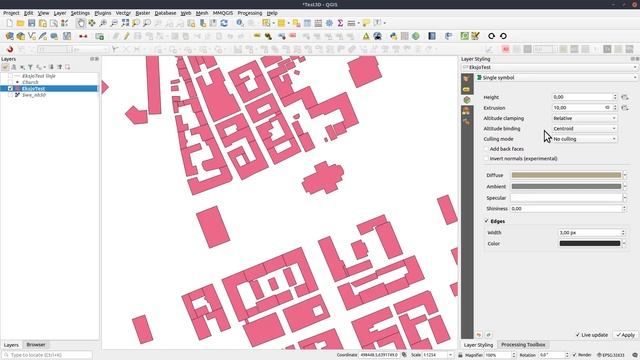Click the Statistical Summary sigma icon
640x360 pixels.
(340, 23)
